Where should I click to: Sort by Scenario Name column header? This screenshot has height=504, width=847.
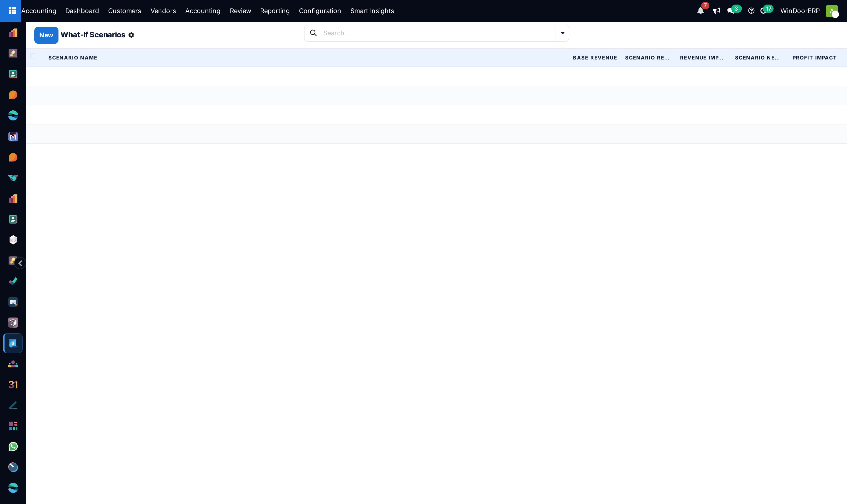(x=73, y=58)
